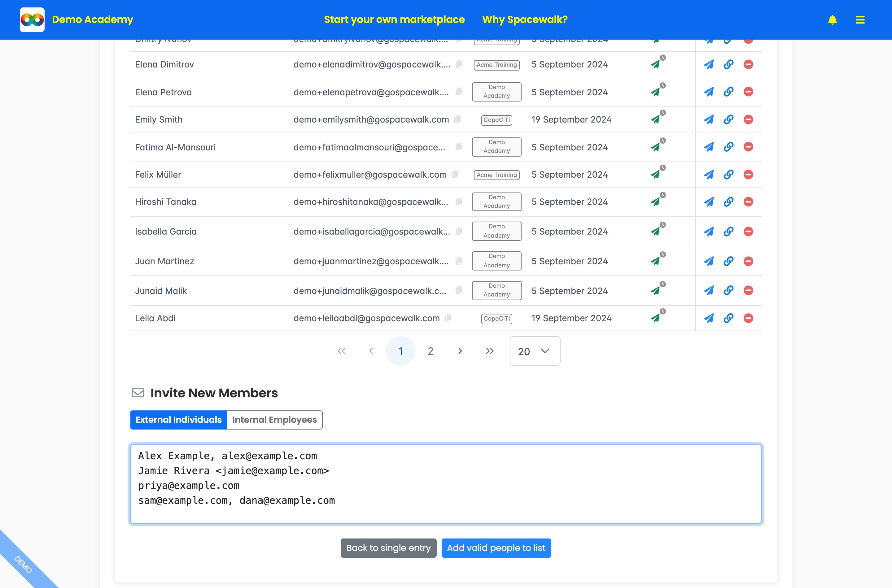Click Demo Academy tag for Hiroshi Tanaka
The image size is (892, 588).
point(496,202)
